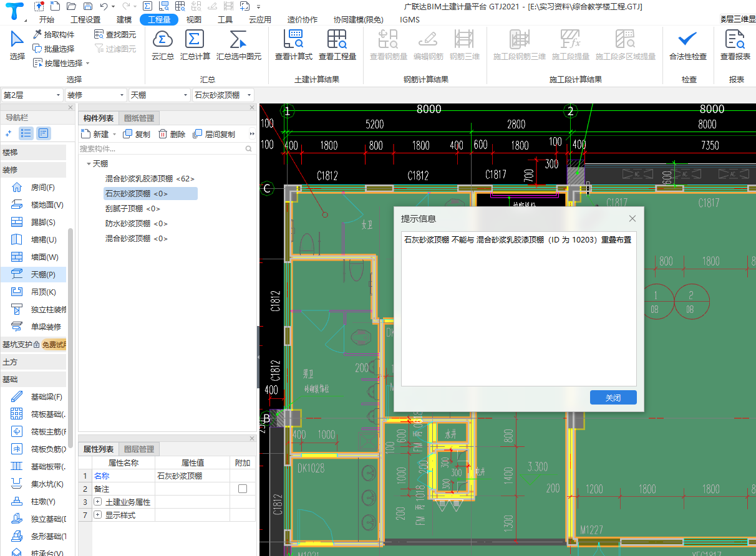The height and width of the screenshot is (556, 756).
Task: Click the 删除 delete button in component list
Action: [172, 134]
